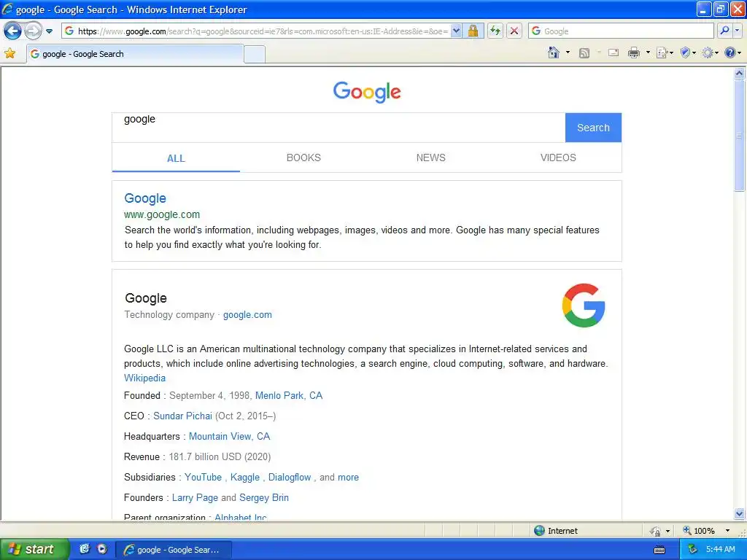Launch Windows Media Player from quick launch

pyautogui.click(x=102, y=549)
